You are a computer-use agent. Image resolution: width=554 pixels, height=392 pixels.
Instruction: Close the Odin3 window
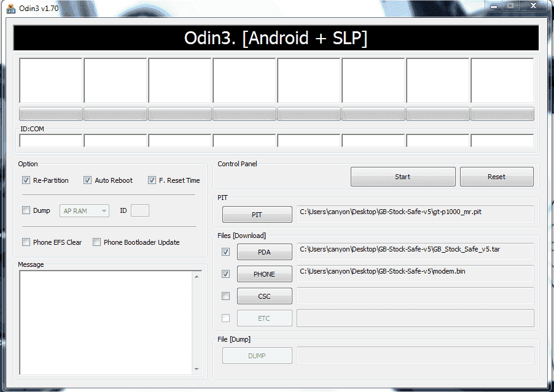tap(534, 6)
